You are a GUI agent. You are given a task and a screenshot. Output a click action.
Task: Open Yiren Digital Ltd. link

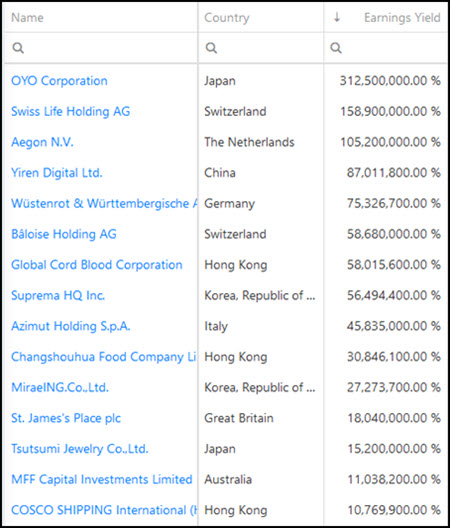pyautogui.click(x=57, y=173)
